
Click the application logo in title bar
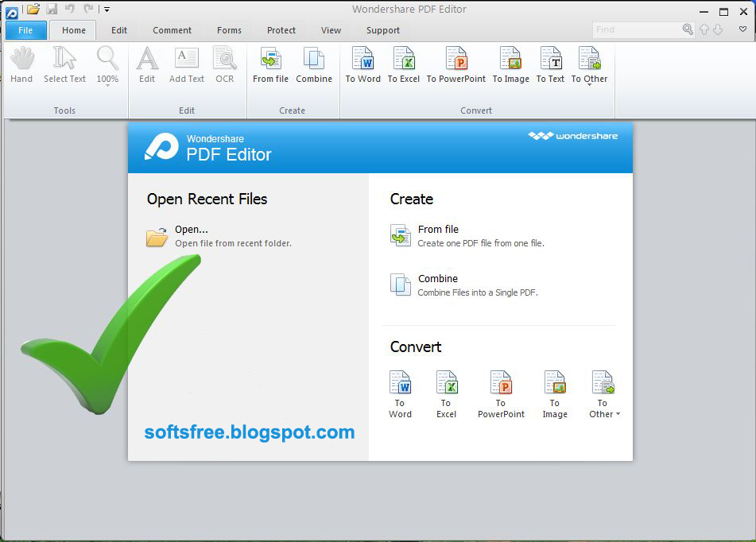coord(12,13)
